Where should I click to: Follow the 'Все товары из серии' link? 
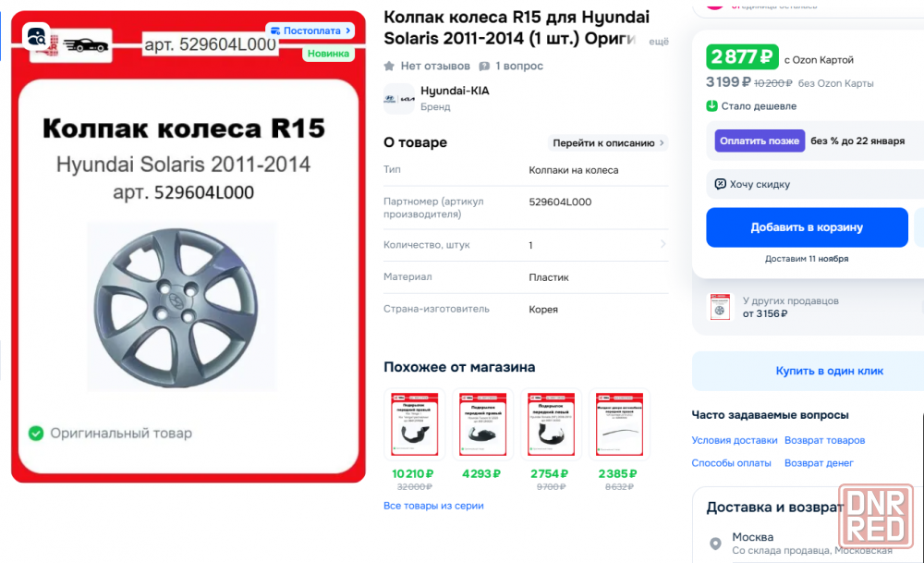point(433,506)
